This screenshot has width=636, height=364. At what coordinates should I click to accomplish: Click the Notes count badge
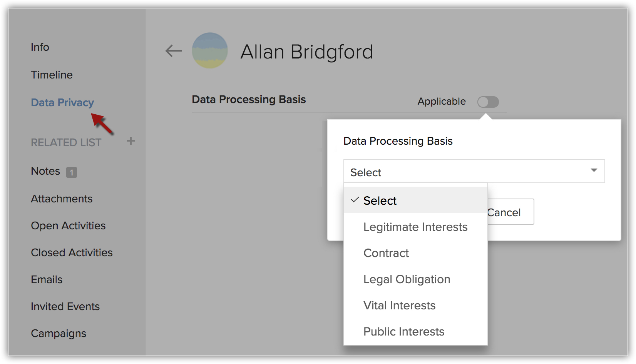[72, 172]
